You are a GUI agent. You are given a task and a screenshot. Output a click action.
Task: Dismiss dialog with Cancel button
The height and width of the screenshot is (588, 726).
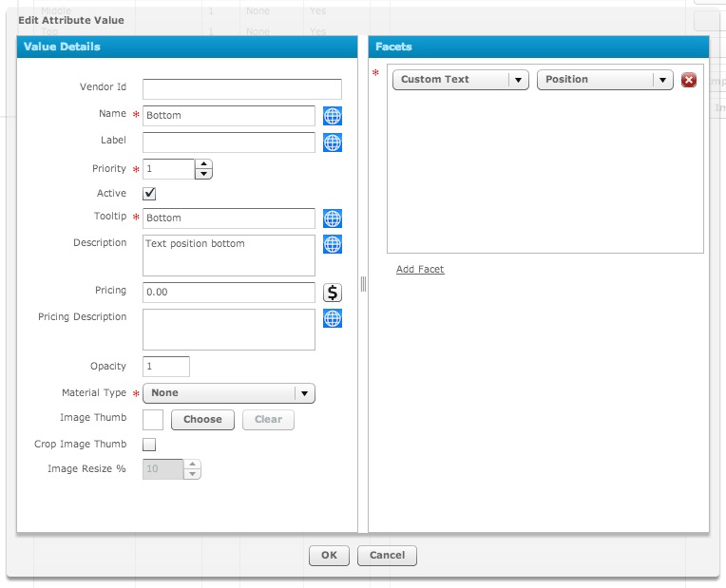pyautogui.click(x=387, y=555)
